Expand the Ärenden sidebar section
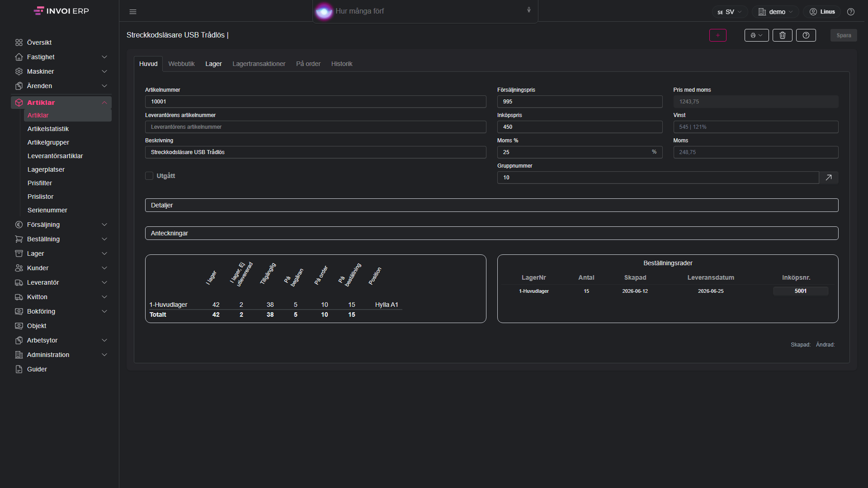Image resolution: width=868 pixels, height=488 pixels. pos(61,86)
